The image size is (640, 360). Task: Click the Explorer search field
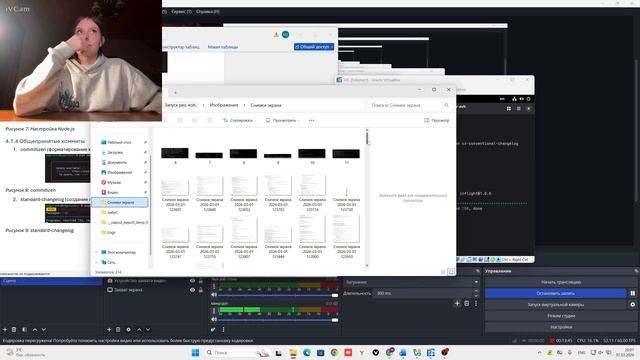(x=409, y=105)
